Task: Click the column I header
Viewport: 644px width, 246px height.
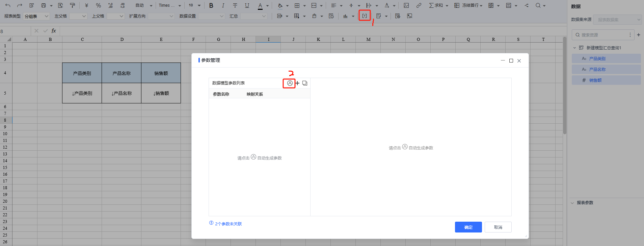Action: [x=268, y=39]
